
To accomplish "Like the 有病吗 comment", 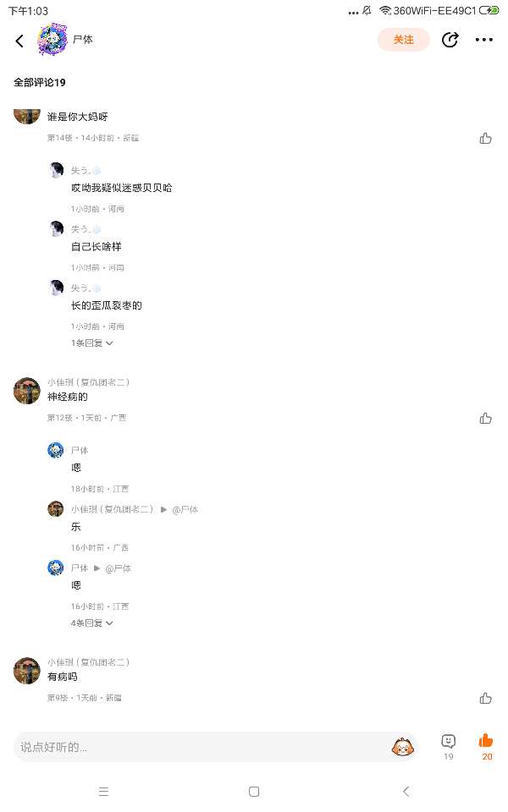I will coord(486,698).
